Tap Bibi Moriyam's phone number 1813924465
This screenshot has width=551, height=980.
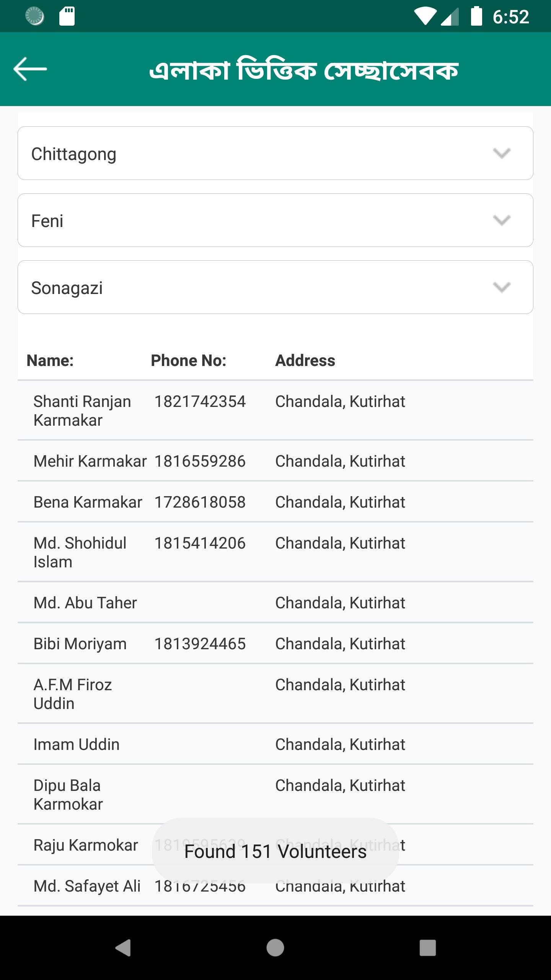point(200,644)
